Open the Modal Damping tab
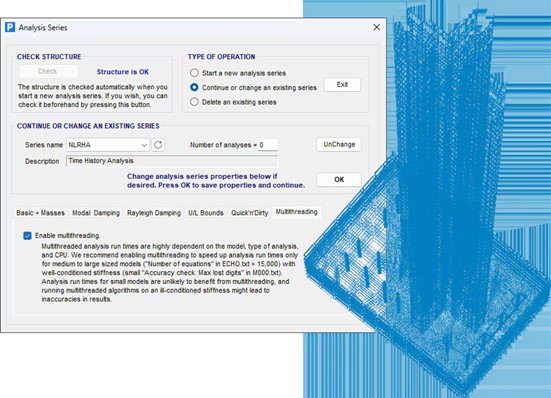 pos(96,213)
